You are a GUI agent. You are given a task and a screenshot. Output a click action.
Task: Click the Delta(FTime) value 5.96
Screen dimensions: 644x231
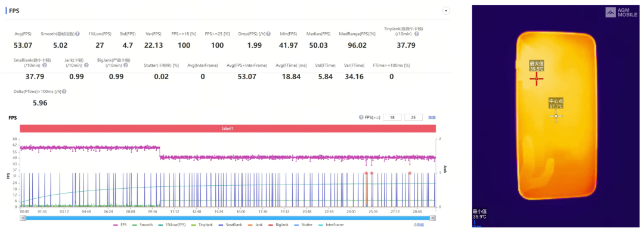tap(40, 103)
